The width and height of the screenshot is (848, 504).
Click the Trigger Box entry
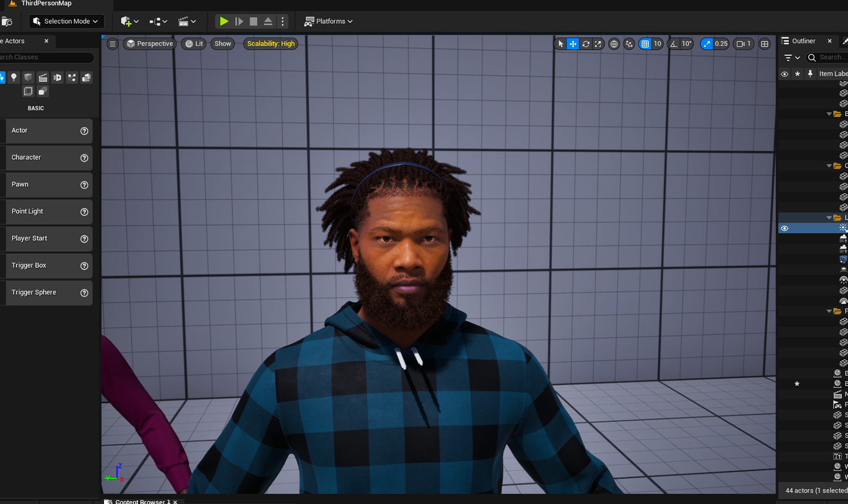point(46,266)
